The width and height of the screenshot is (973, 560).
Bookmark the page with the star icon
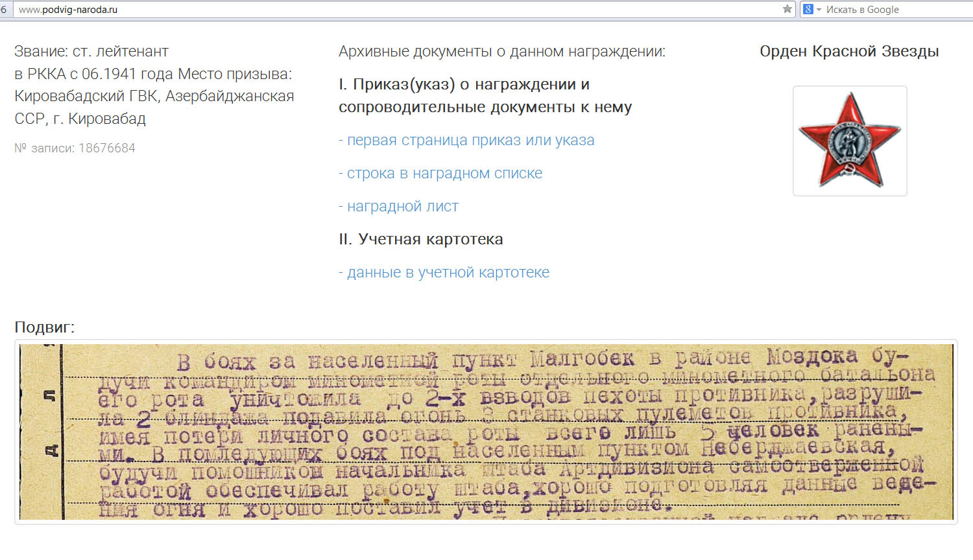(x=787, y=9)
